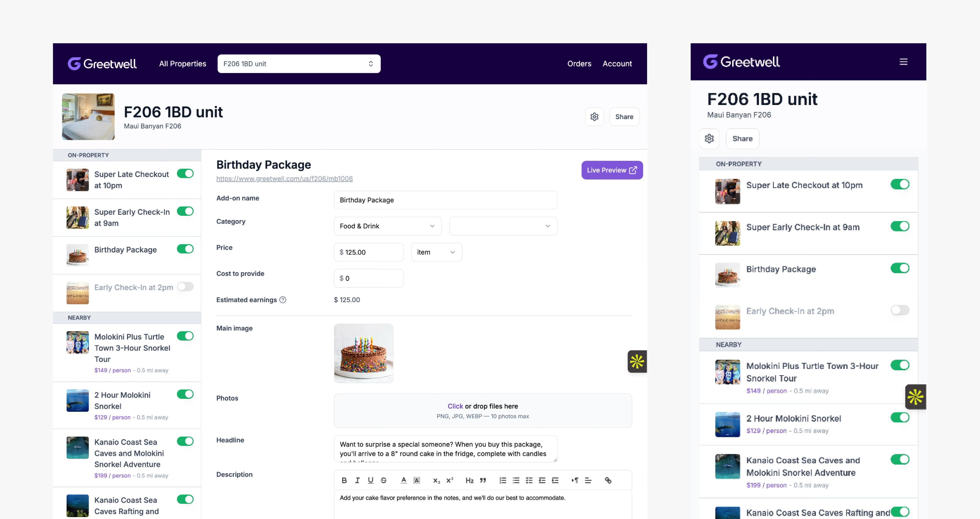Insert a blockquote in the description
Viewport: 980px width, 519px height.
click(483, 480)
